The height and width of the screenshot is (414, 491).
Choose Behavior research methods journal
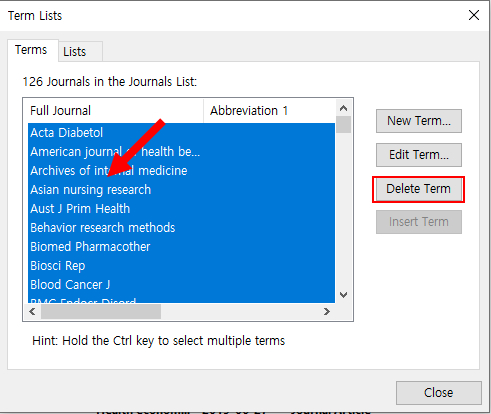[181, 228]
